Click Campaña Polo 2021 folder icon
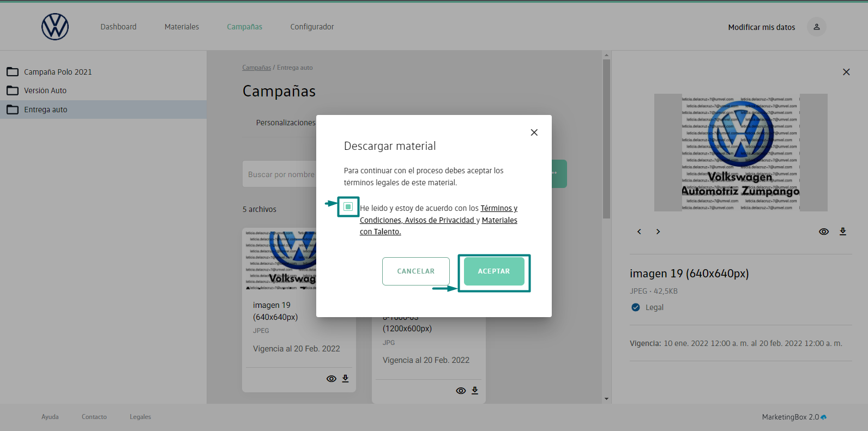Image resolution: width=868 pixels, height=431 pixels. click(x=13, y=72)
